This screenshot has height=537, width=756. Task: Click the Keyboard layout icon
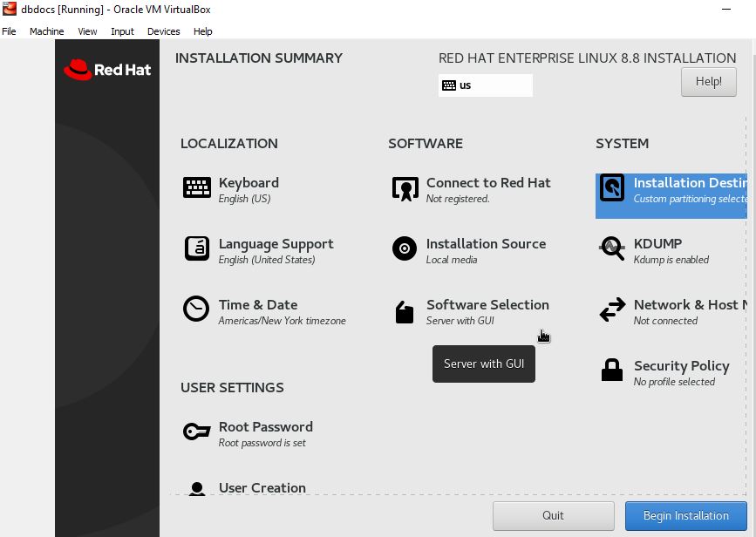[x=197, y=187]
